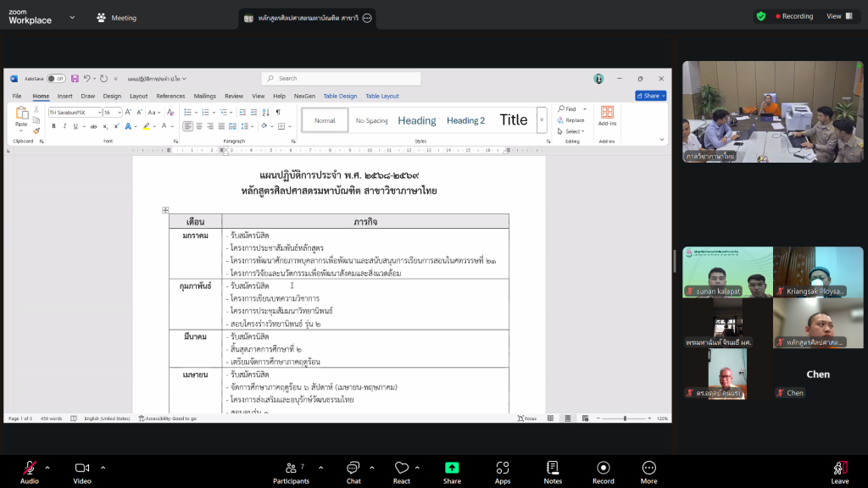Undo the last action in Word
This screenshot has width=868, height=488.
tap(87, 79)
